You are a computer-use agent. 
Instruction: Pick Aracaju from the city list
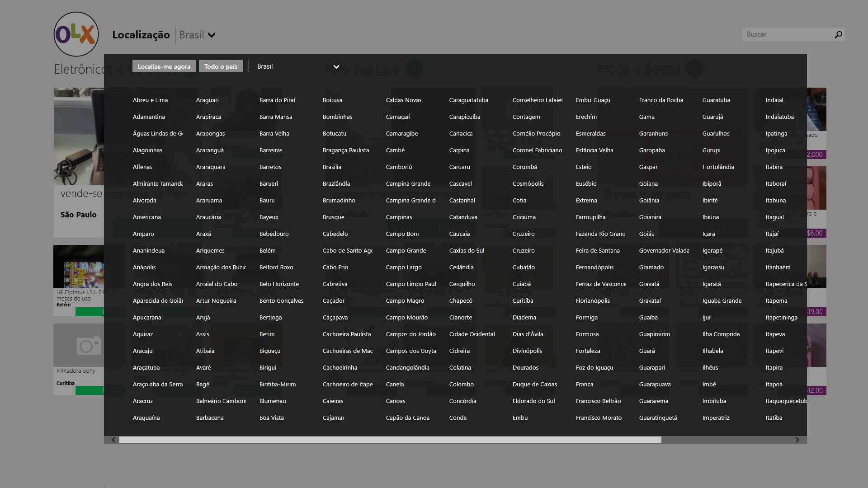click(142, 351)
